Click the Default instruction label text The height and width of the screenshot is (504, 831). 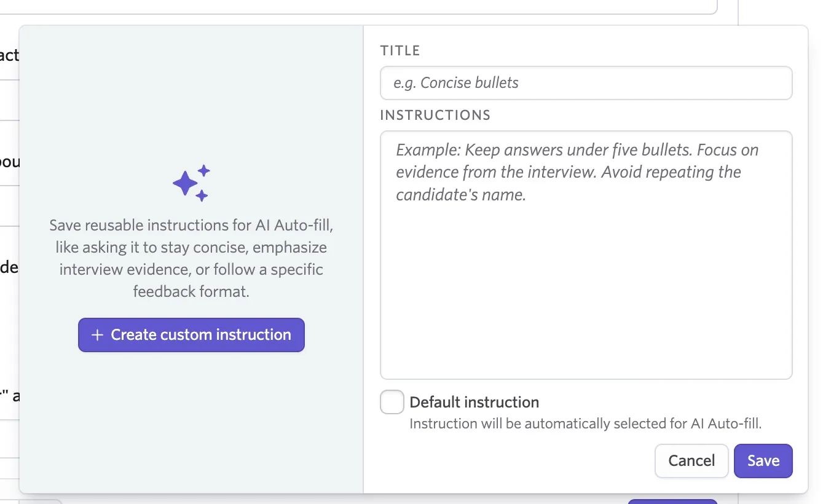[474, 402]
